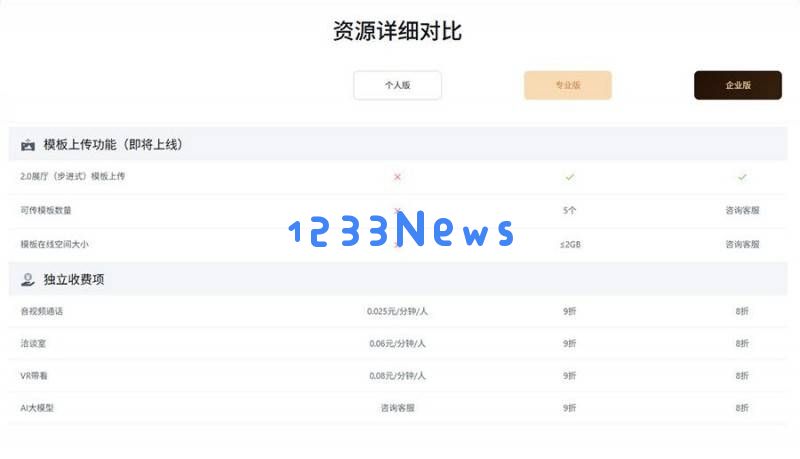Click 咨询客服 in the 可传模板数量 row
The height and width of the screenshot is (459, 800).
pyautogui.click(x=742, y=210)
